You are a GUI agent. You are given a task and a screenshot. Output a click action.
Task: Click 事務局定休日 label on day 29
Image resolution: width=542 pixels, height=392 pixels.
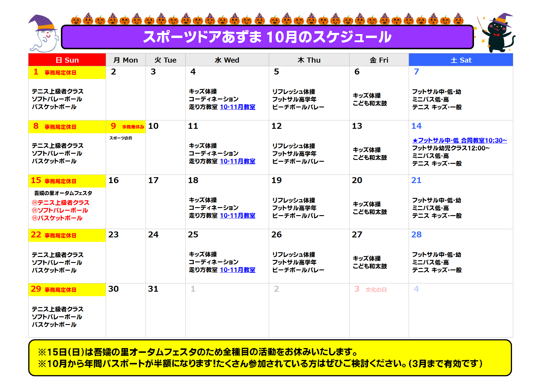(61, 290)
